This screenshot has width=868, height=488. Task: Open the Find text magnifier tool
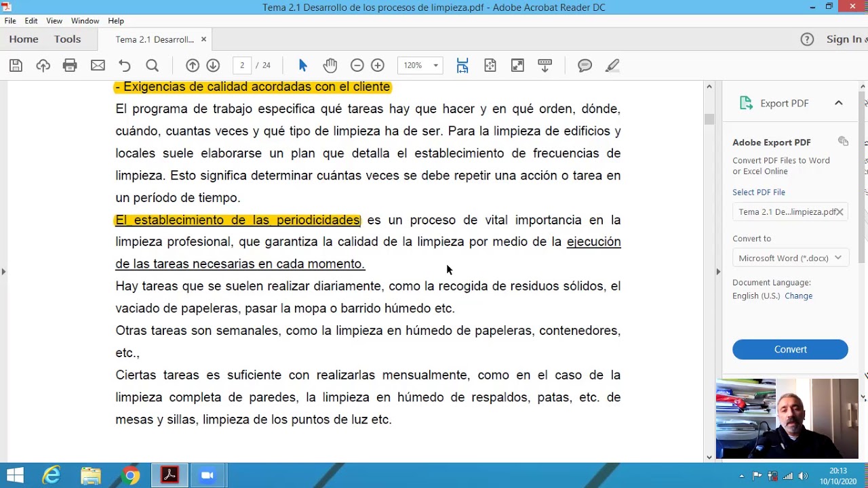click(152, 66)
